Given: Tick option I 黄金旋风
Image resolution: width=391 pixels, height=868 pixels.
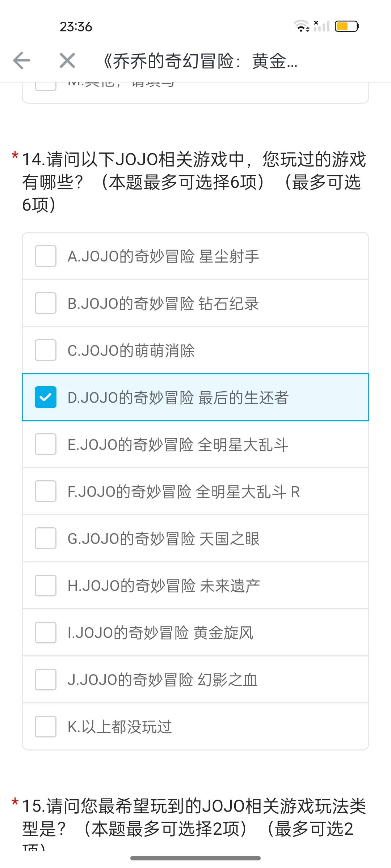Looking at the screenshot, I should point(46,633).
